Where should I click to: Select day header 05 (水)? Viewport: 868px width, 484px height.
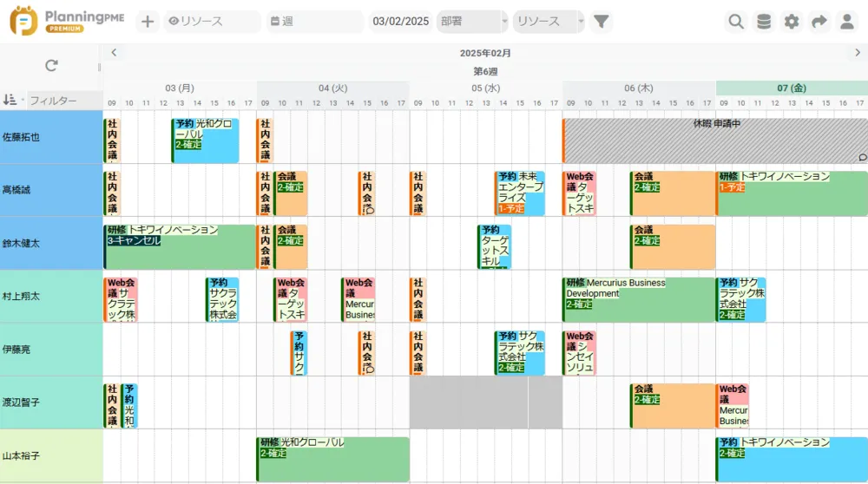(486, 88)
